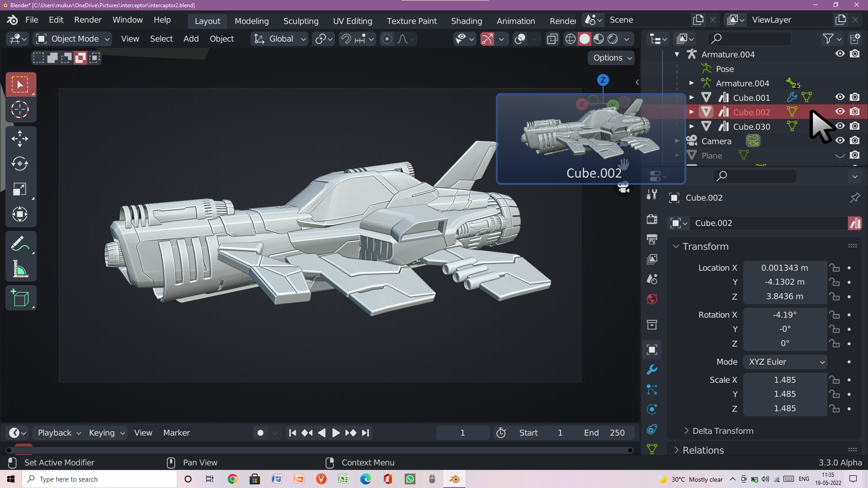Image resolution: width=868 pixels, height=488 pixels.
Task: Toggle lock on Location X
Action: (x=835, y=268)
